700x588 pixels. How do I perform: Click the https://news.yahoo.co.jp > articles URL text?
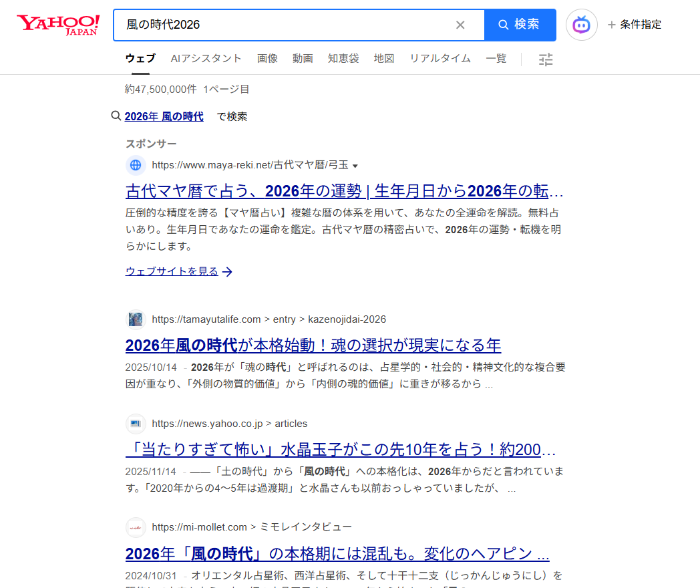[230, 424]
